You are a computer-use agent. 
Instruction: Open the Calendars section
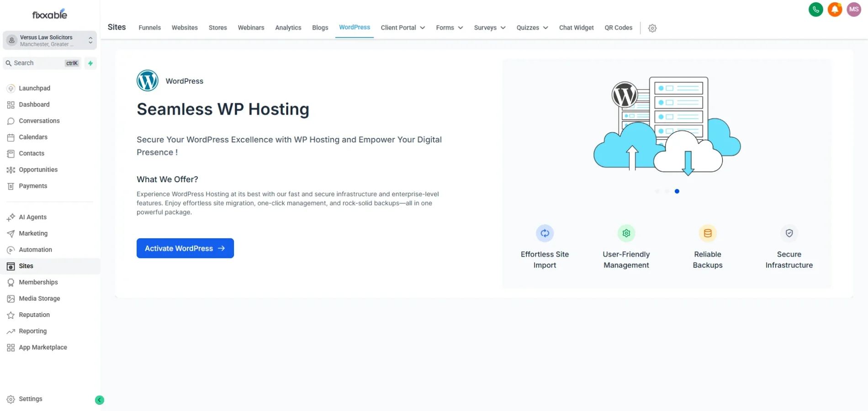33,137
